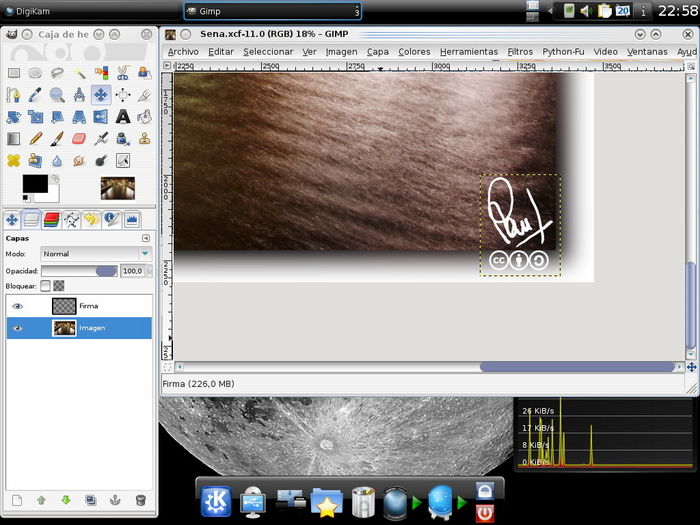Select the Heal tool
The width and height of the screenshot is (700, 525).
tap(13, 160)
